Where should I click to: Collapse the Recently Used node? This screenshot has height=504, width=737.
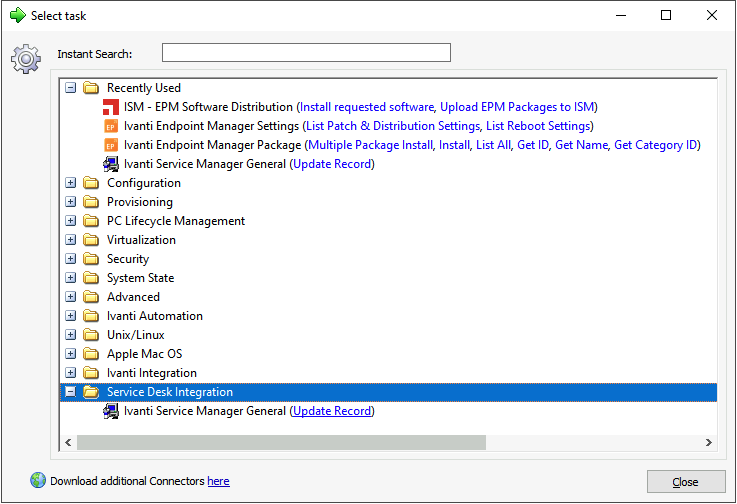[x=71, y=88]
